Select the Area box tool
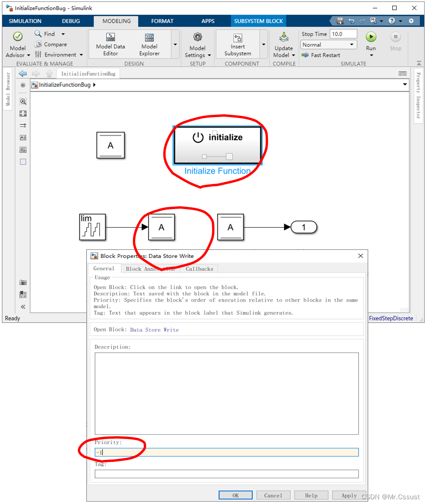The width and height of the screenshot is (427, 504). (x=23, y=162)
